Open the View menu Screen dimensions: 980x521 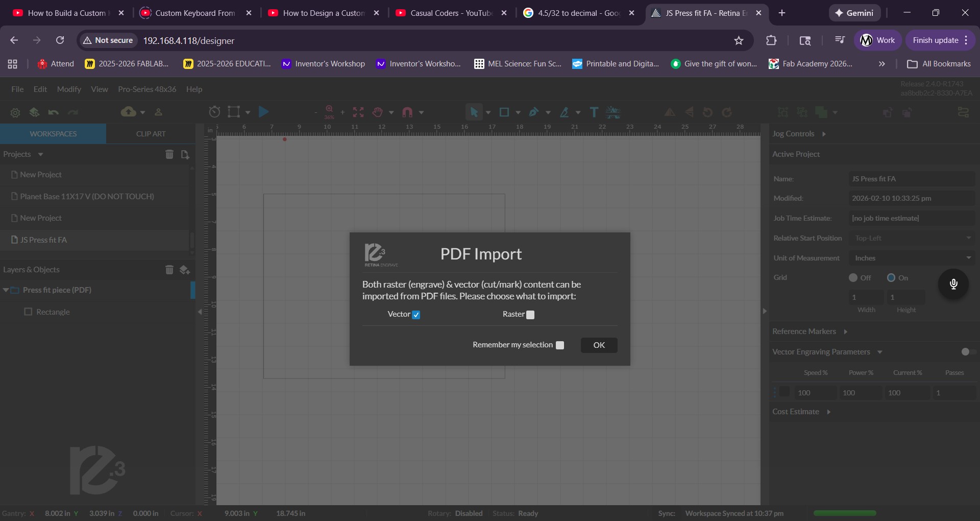pyautogui.click(x=100, y=89)
